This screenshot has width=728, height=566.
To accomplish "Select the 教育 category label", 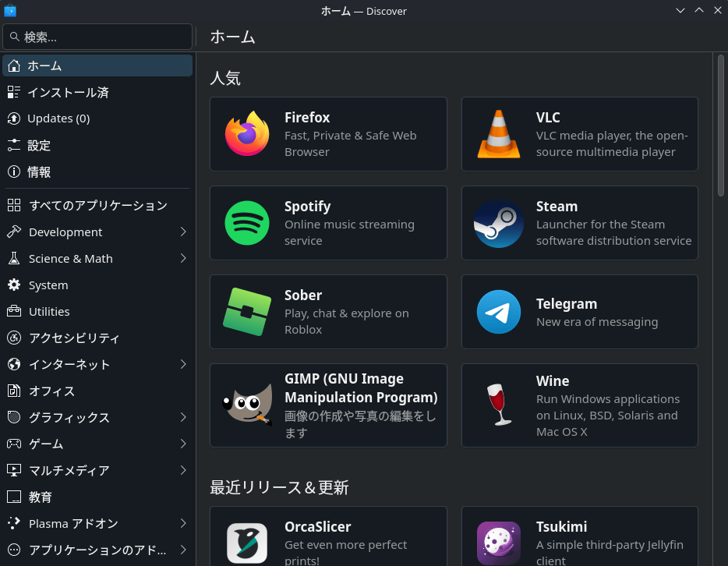I will (41, 497).
